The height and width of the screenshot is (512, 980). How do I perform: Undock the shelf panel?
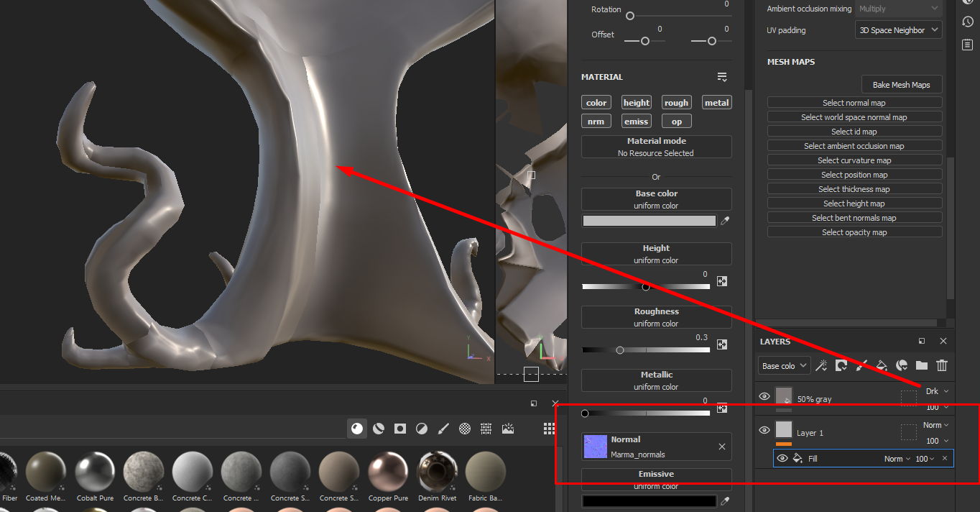coord(534,403)
